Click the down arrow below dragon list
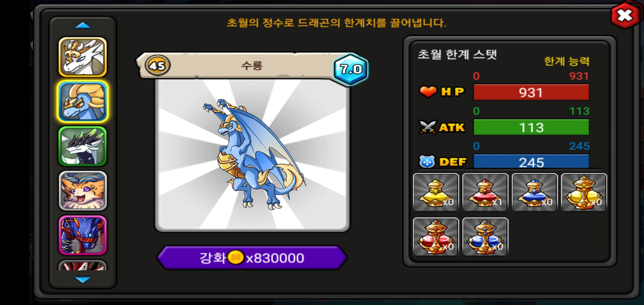Image resolution: width=644 pixels, height=305 pixels. [82, 280]
